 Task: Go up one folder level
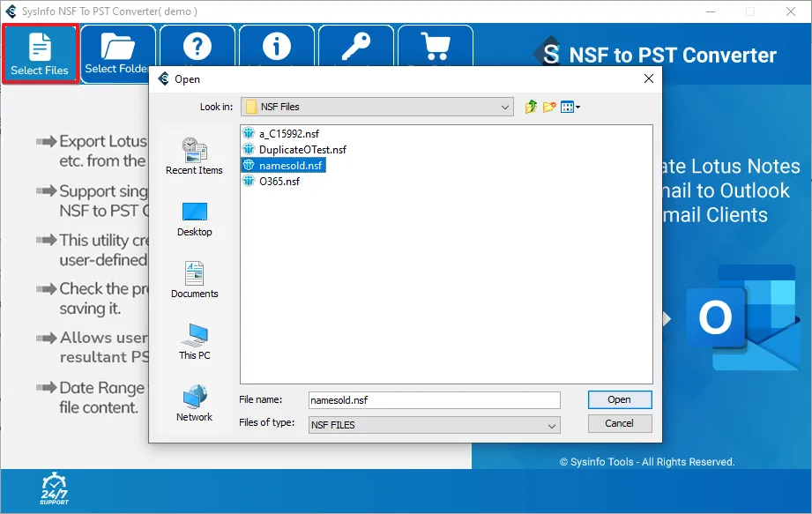click(531, 107)
